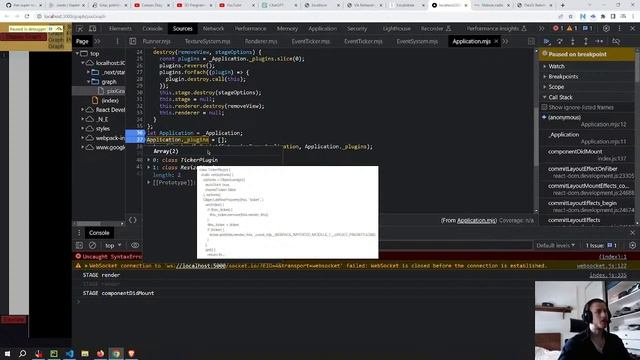
Task: Open console settings gear
Action: pos(633,245)
